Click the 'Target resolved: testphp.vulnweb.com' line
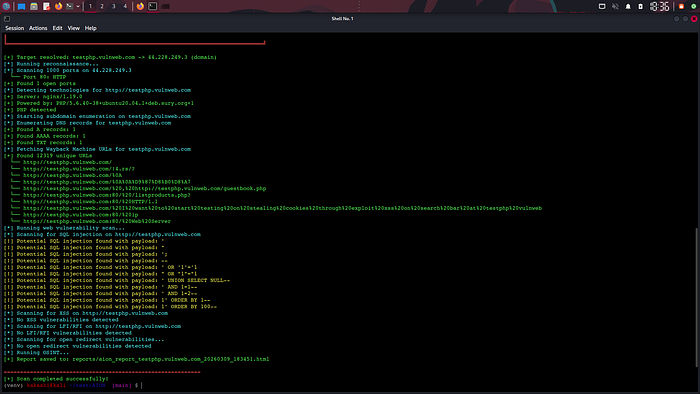The height and width of the screenshot is (394, 700). click(110, 57)
